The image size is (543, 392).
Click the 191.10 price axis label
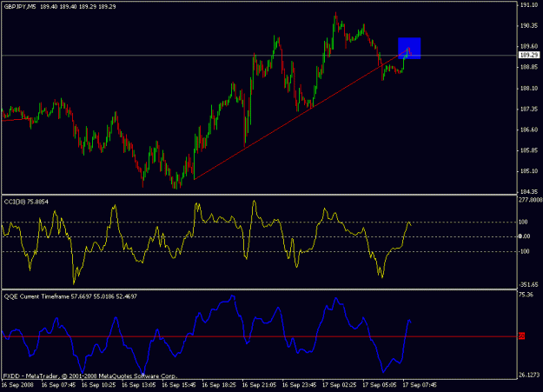[x=529, y=5]
